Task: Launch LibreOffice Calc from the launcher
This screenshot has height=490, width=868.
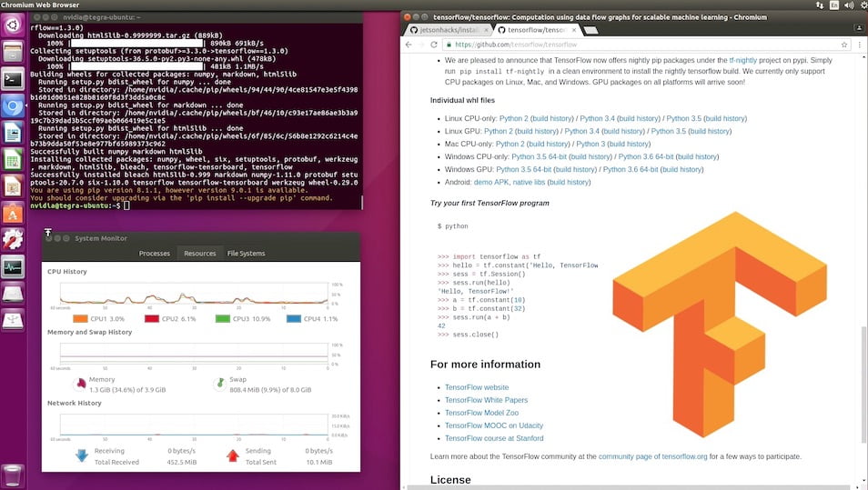Action: (13, 160)
